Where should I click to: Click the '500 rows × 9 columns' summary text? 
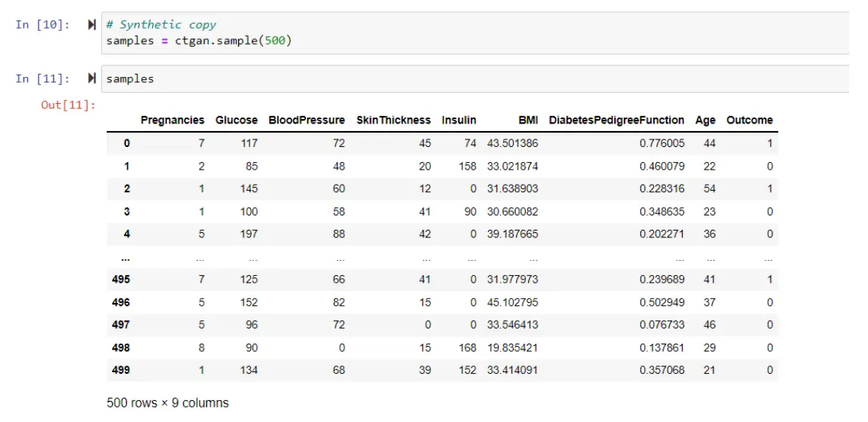[167, 402]
